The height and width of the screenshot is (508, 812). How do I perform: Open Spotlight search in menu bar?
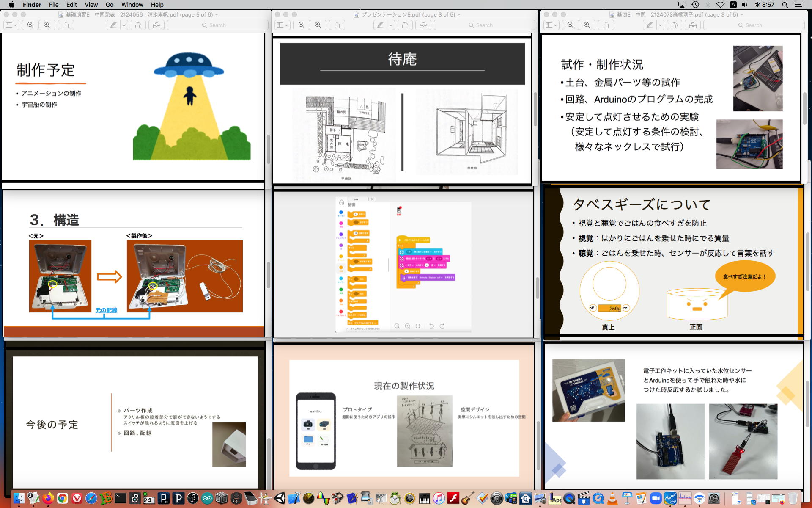(785, 5)
